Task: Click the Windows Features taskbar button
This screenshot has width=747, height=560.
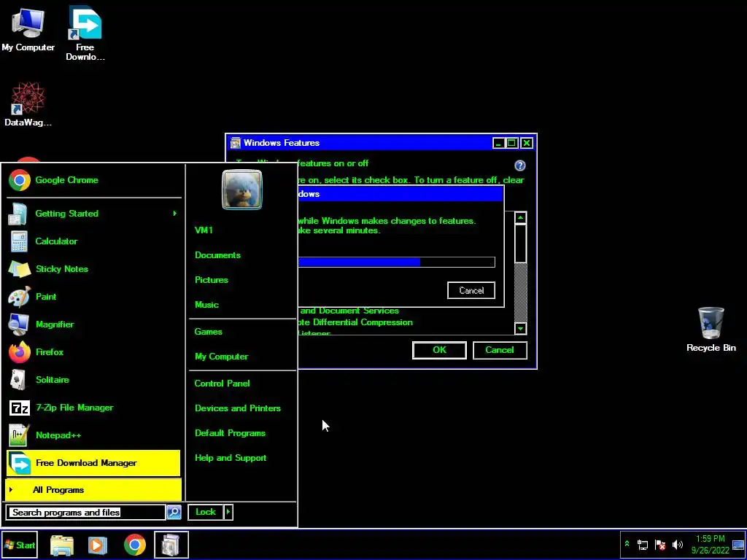Action: pyautogui.click(x=171, y=545)
